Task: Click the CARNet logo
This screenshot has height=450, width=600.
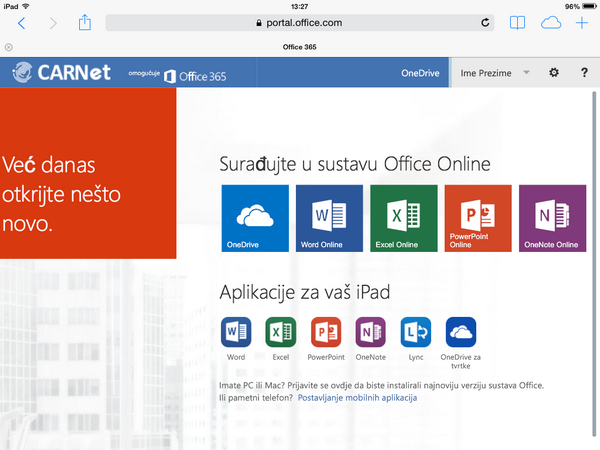Action: [61, 72]
